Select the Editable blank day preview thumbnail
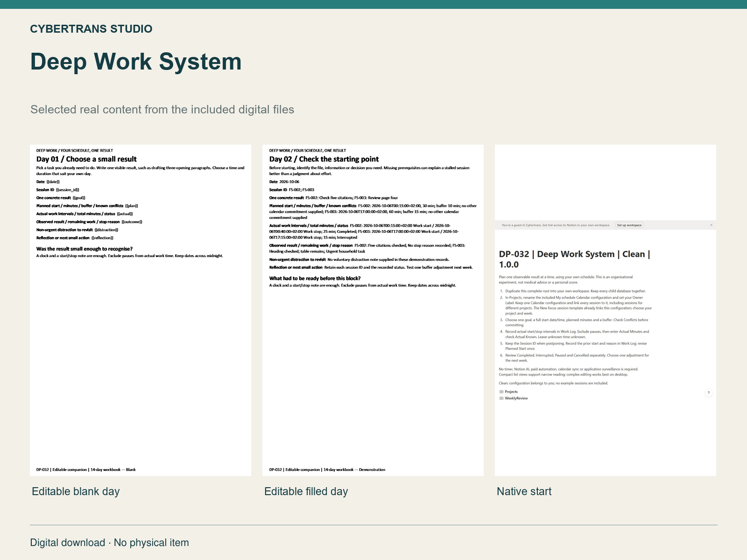 coord(141,310)
